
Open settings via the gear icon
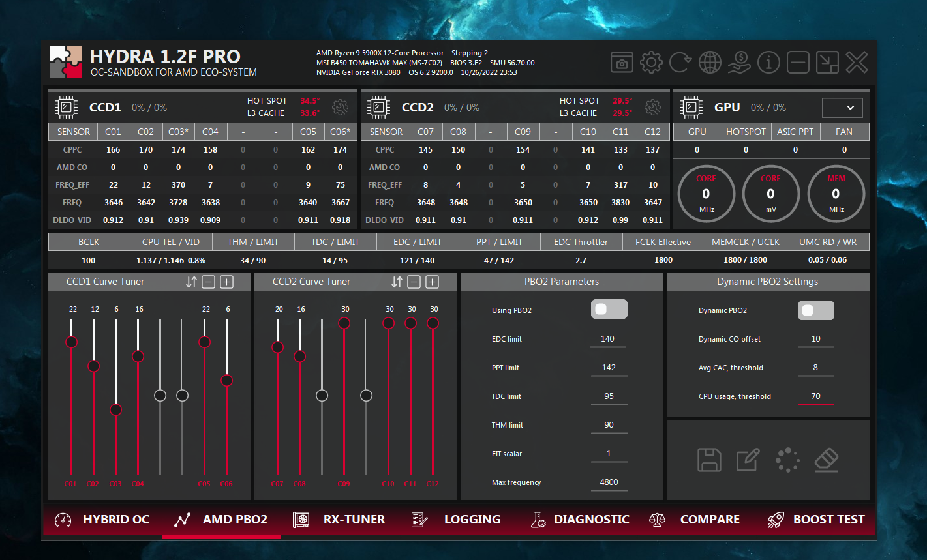tap(651, 63)
